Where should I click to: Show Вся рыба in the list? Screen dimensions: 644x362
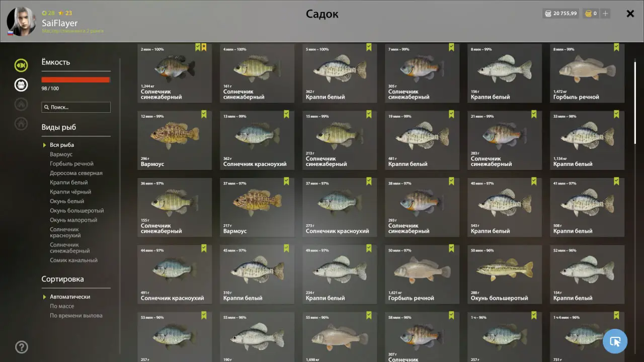[62, 145]
